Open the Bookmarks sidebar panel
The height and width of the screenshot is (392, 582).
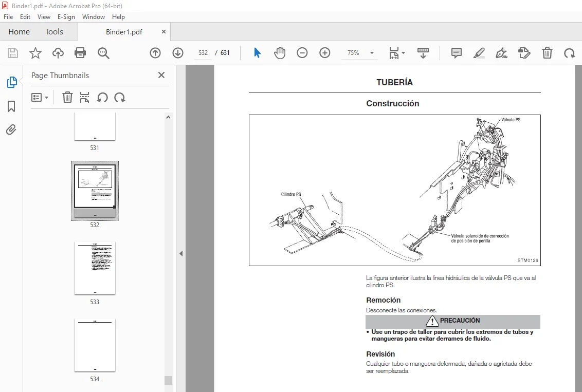click(11, 106)
